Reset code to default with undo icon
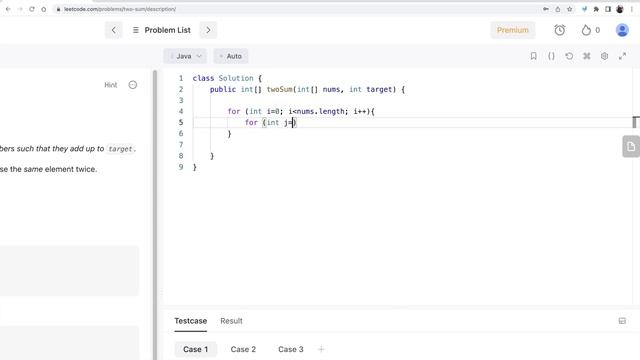 [x=569, y=56]
